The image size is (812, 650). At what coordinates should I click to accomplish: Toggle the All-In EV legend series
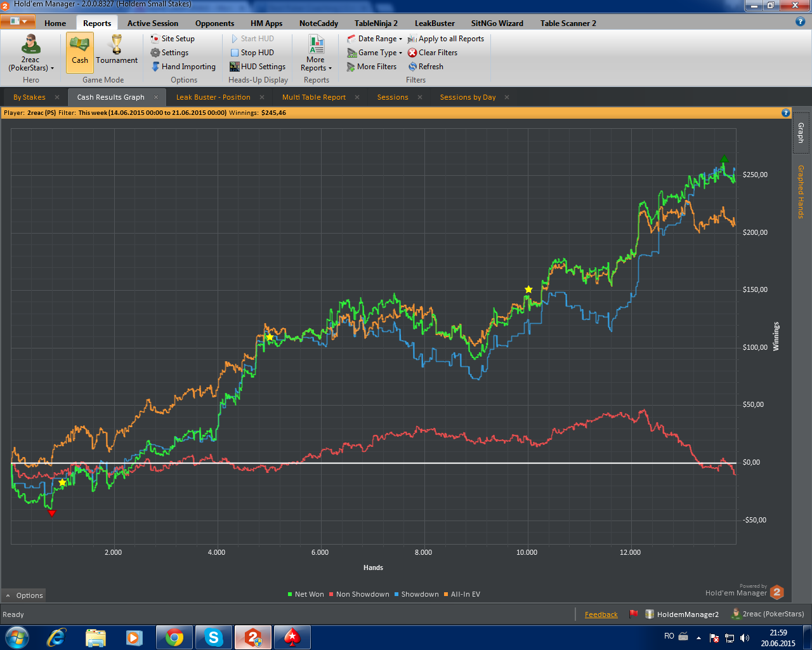[462, 595]
